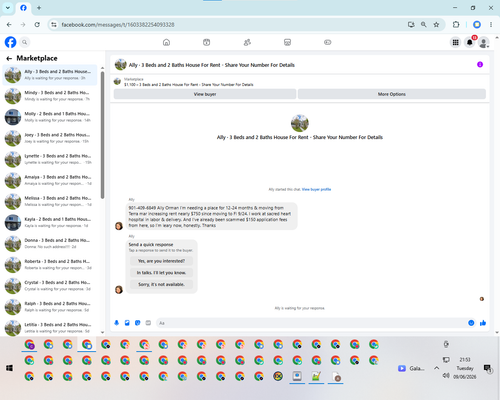Open the Facebook home logo
500x400 pixels.
click(10, 42)
